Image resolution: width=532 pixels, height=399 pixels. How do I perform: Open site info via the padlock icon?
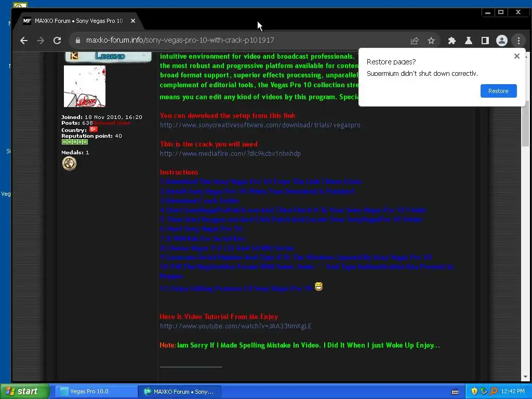tap(78, 41)
